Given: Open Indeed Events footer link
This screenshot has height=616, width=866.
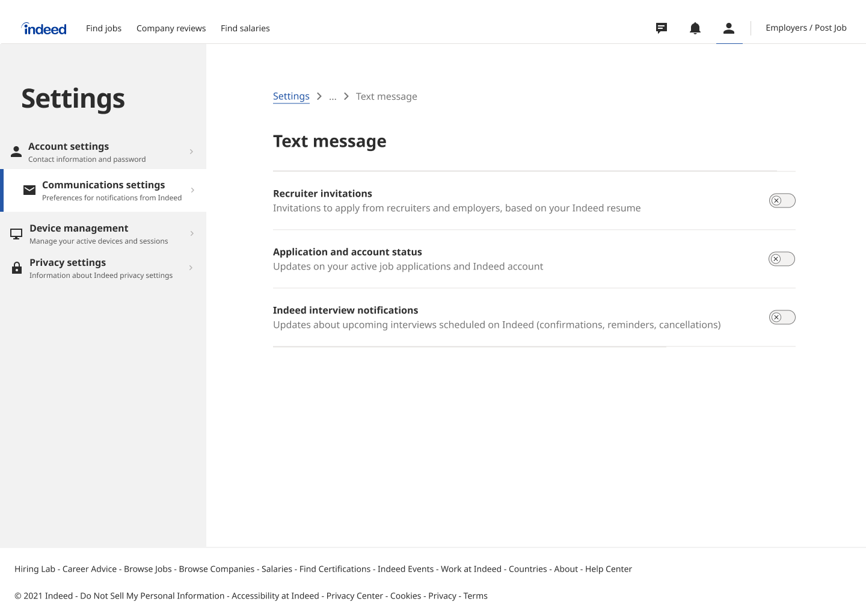Looking at the screenshot, I should pyautogui.click(x=405, y=569).
